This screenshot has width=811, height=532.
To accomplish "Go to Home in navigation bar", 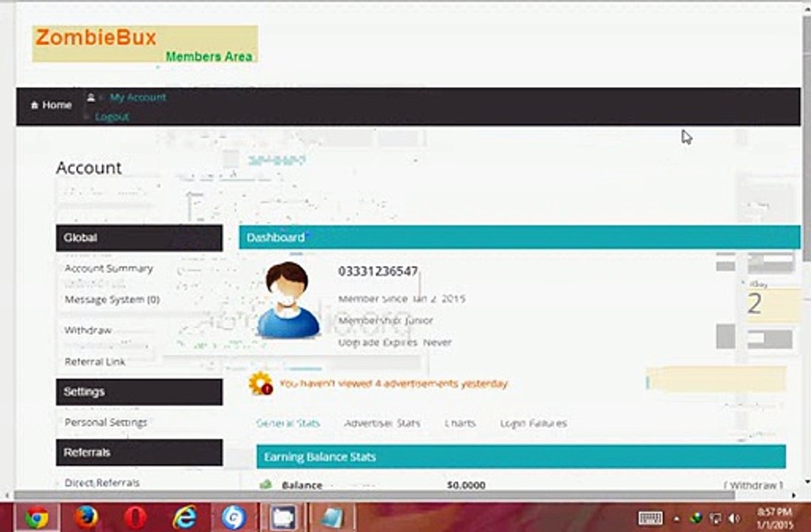I will tap(51, 105).
